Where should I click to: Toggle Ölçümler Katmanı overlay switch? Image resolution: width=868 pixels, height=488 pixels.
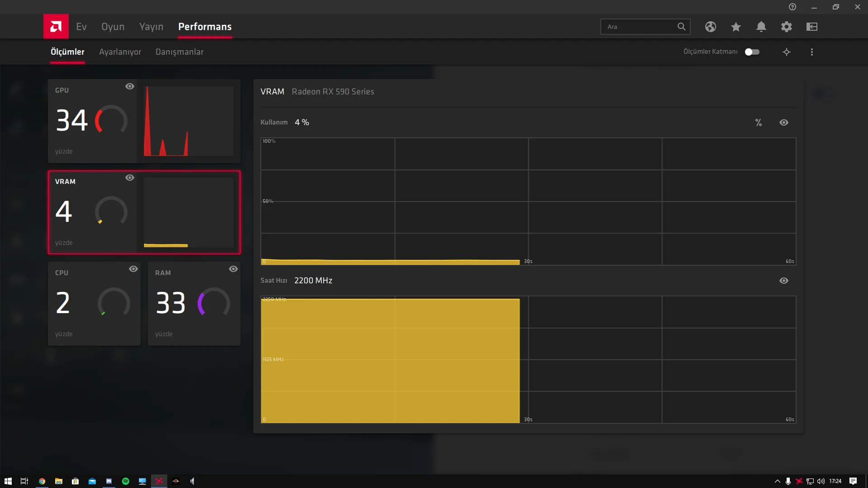(752, 52)
